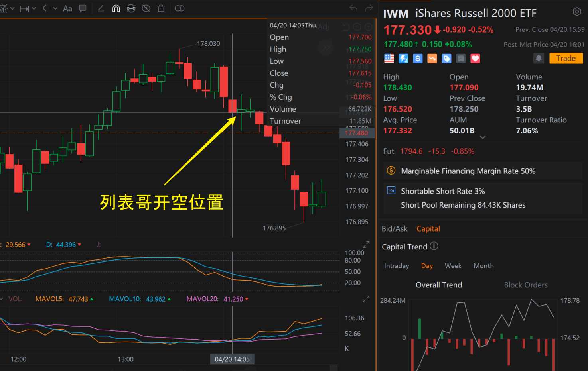Toggle the lock drawings icon
Screen dimensions: 588x371
point(131,8)
